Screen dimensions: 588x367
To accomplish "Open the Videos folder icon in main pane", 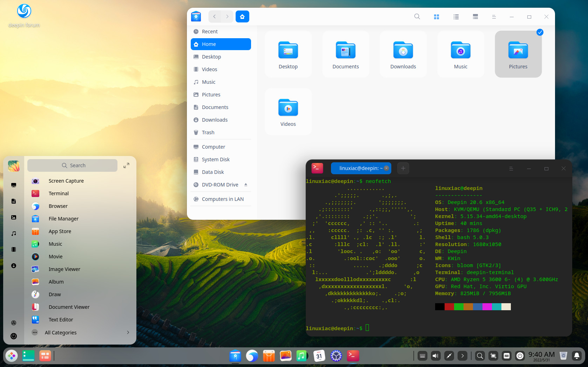I will [x=288, y=111].
